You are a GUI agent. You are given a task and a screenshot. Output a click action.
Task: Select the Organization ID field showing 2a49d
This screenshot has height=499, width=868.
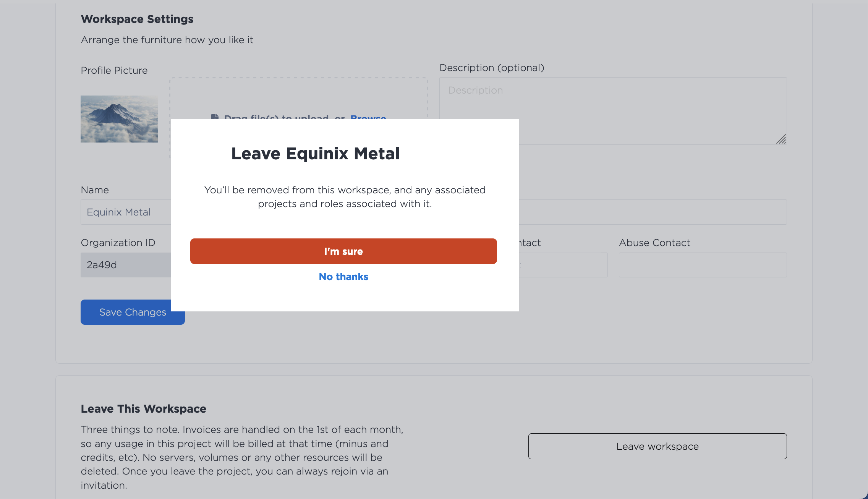(x=126, y=265)
